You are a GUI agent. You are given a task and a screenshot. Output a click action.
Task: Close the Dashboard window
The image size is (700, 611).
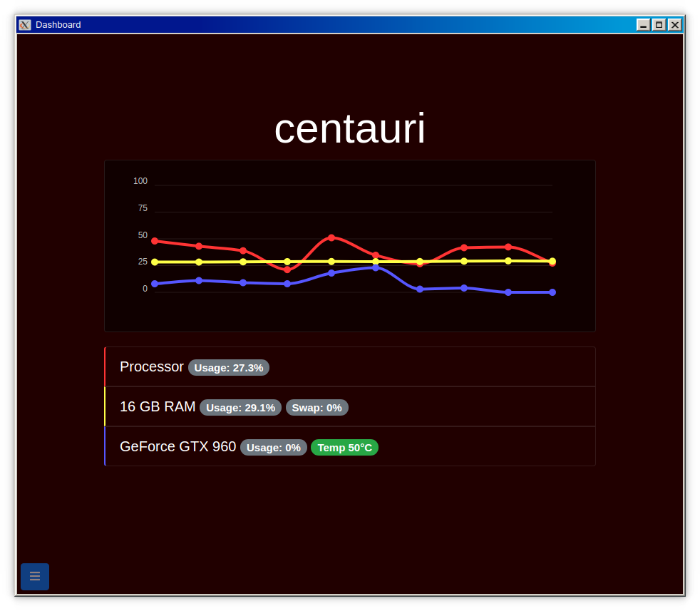click(x=674, y=25)
